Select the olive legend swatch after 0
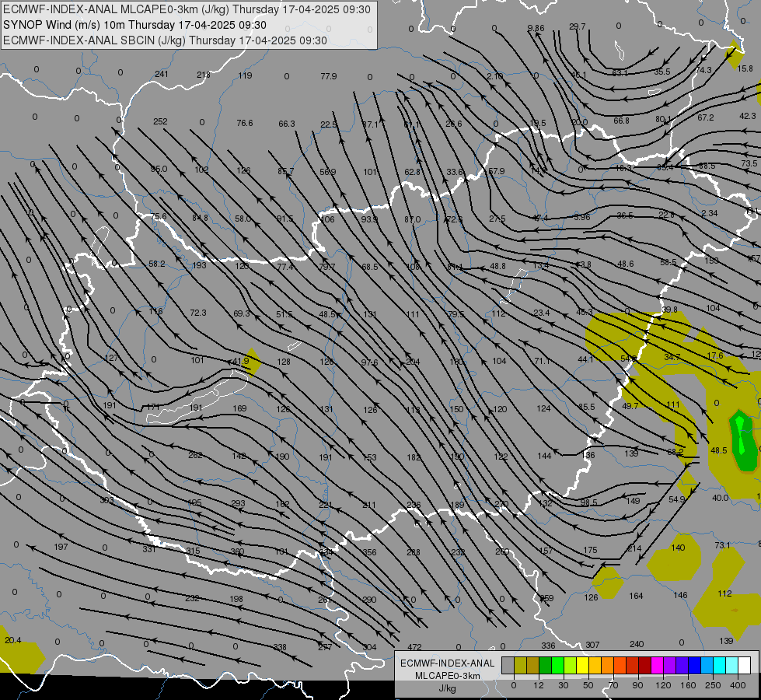The width and height of the screenshot is (761, 700). point(520,665)
